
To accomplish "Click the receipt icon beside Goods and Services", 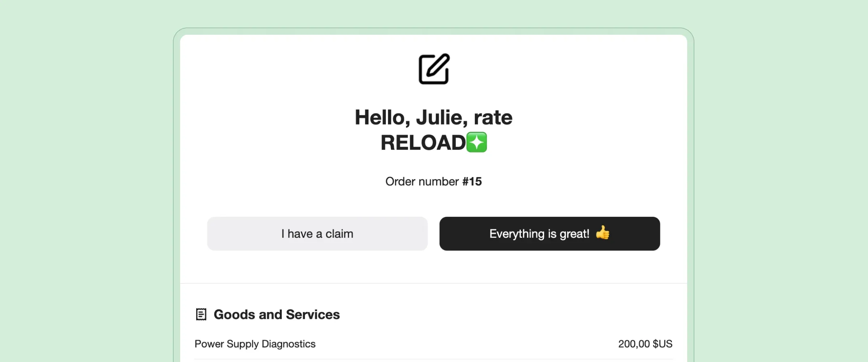I will click(x=201, y=314).
